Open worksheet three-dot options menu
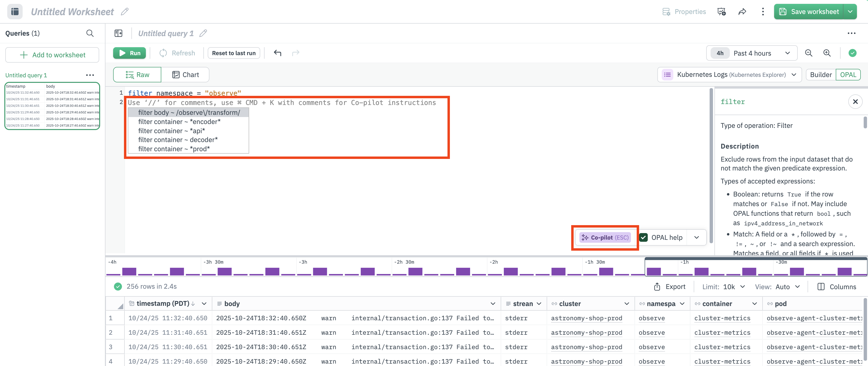Image resolution: width=868 pixels, height=366 pixels. [763, 12]
